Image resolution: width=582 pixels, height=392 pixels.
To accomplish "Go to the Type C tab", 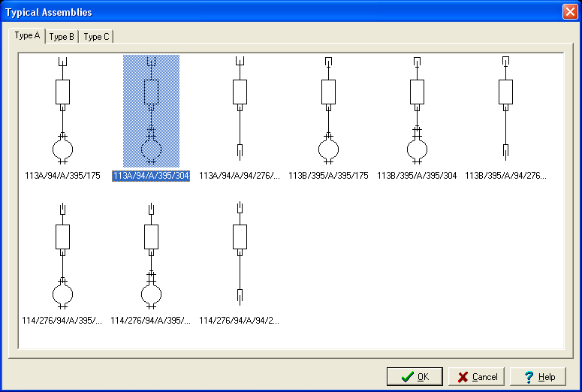I will (96, 37).
